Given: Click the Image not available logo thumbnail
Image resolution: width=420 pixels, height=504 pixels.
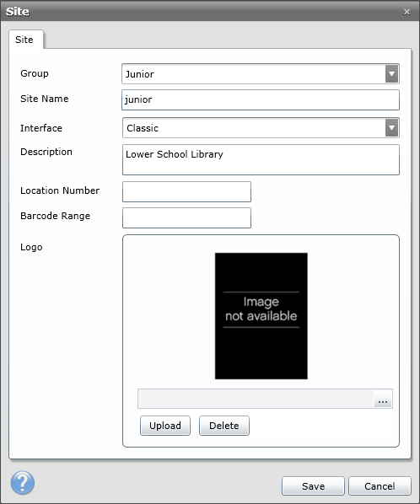Looking at the screenshot, I should (x=261, y=316).
